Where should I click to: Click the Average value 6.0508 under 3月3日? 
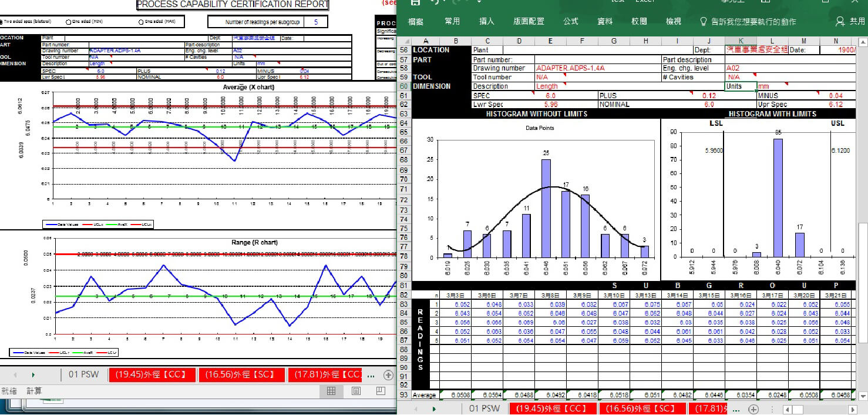(455, 395)
